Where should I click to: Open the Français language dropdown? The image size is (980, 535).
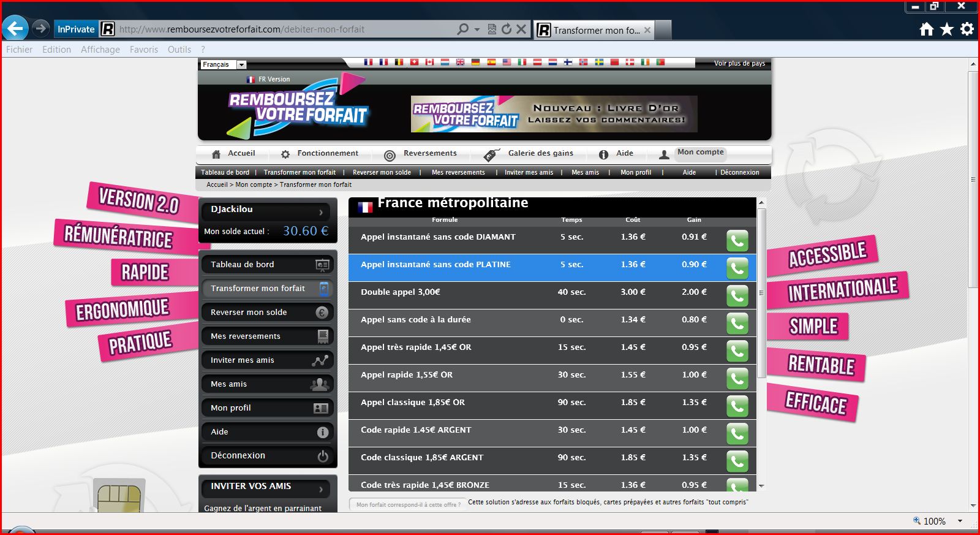224,64
